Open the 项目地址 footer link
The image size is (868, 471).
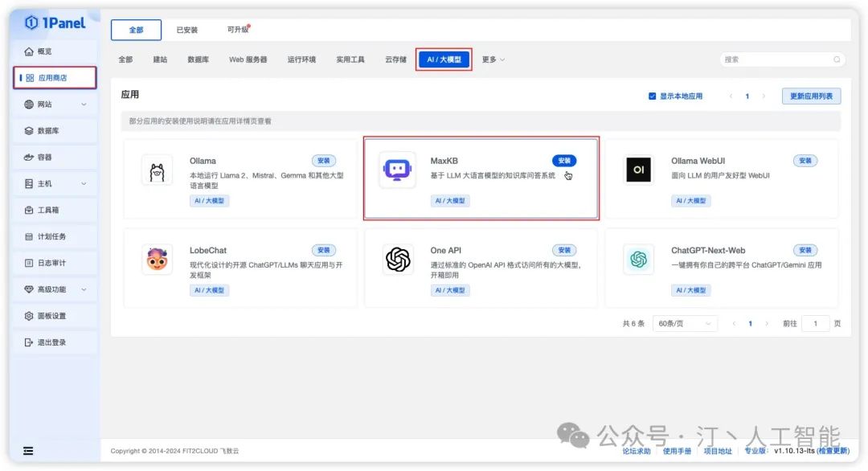718,452
